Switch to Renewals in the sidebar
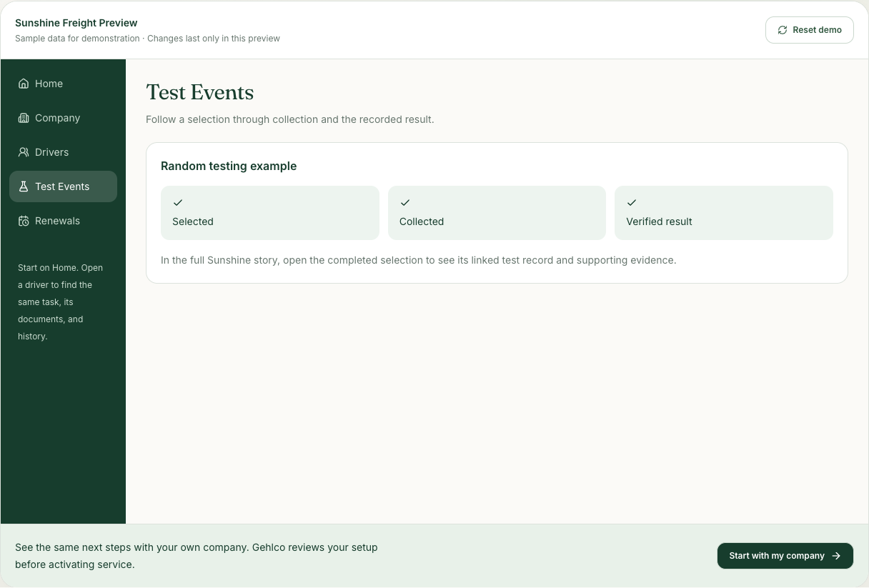Screen dimensions: 869x588 click(63, 221)
